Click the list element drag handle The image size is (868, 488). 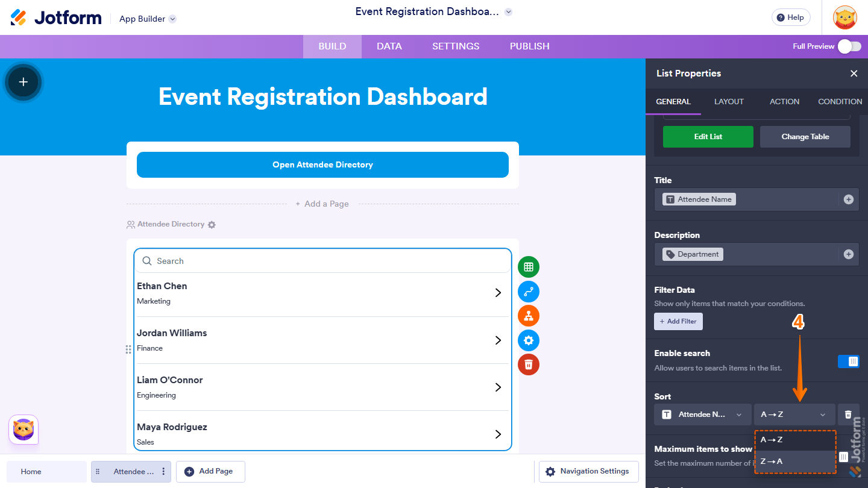pyautogui.click(x=128, y=349)
